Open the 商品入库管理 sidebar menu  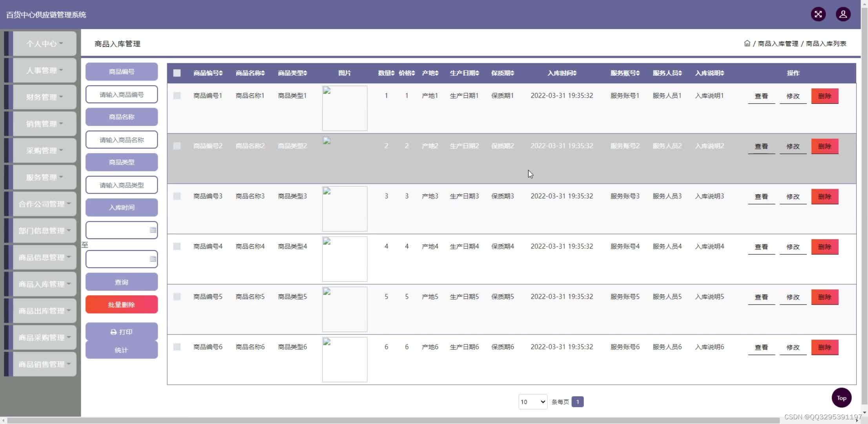(x=45, y=284)
